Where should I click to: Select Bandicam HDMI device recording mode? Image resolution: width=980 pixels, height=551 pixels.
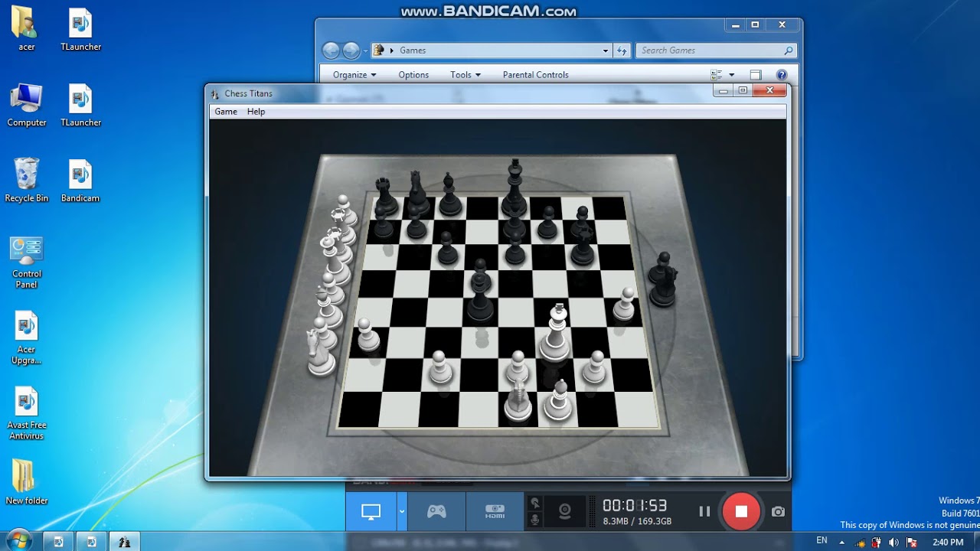tap(495, 512)
